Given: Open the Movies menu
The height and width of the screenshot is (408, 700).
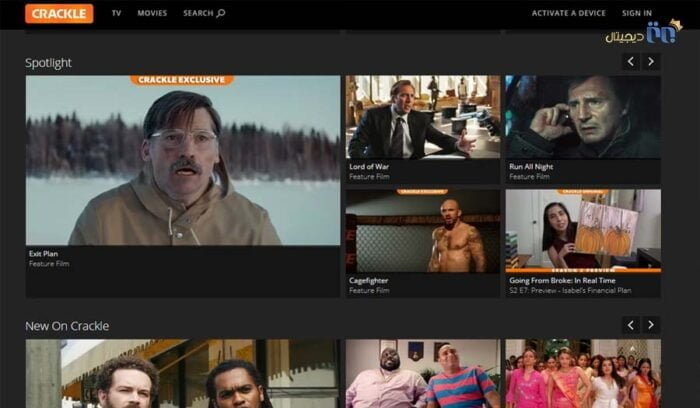Looking at the screenshot, I should [x=152, y=13].
